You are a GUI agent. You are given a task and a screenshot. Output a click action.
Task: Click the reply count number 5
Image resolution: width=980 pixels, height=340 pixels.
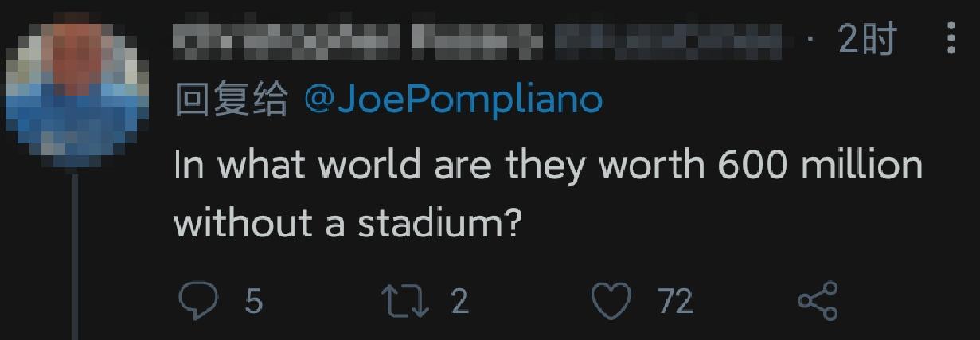[253, 302]
